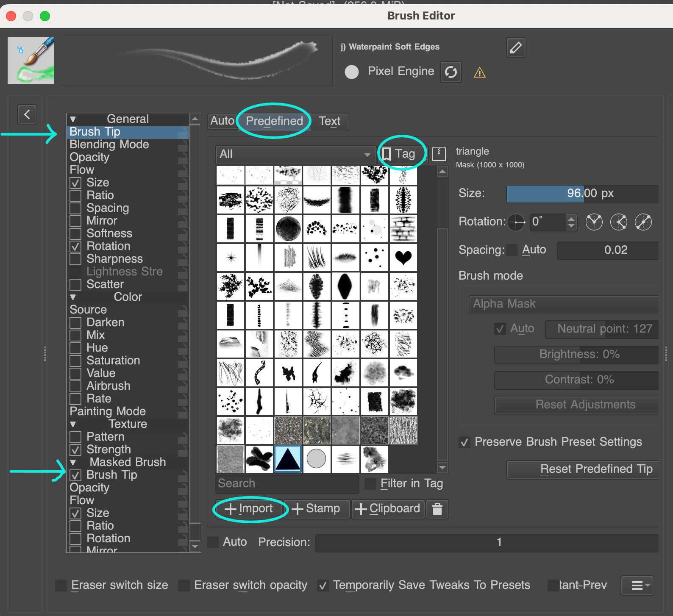
Task: Click the trash delete brush tip icon
Action: [437, 509]
